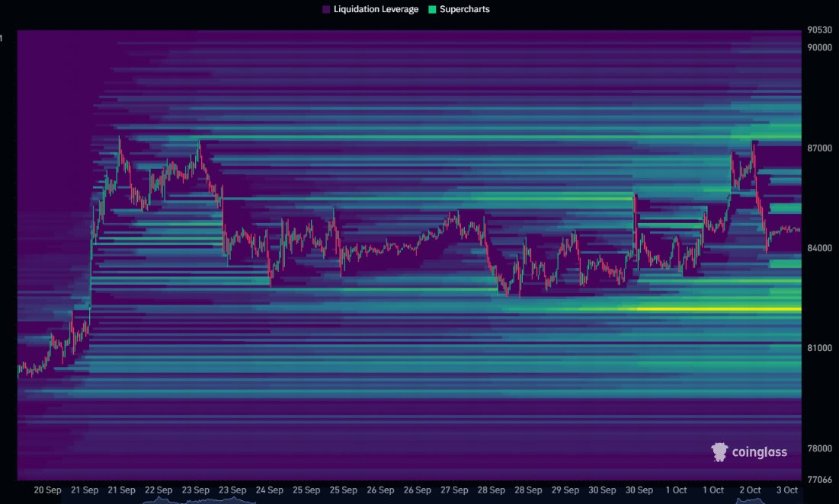Toggle the Supercharts legend series
839x504 pixels.
[x=459, y=9]
